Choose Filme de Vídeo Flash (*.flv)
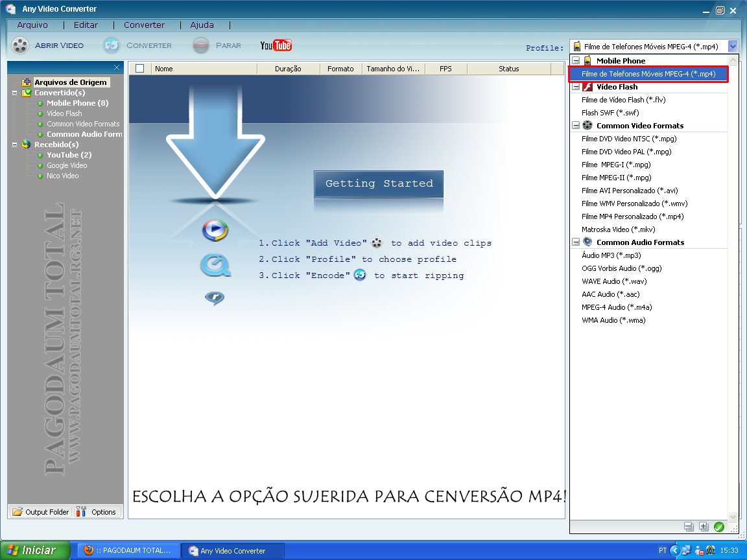Screen dimensions: 747x560 click(623, 100)
